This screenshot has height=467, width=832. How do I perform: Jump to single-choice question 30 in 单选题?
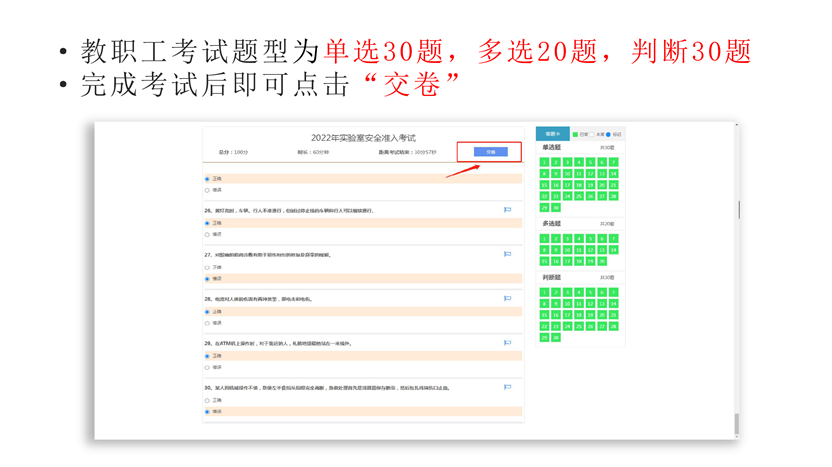[x=555, y=208]
